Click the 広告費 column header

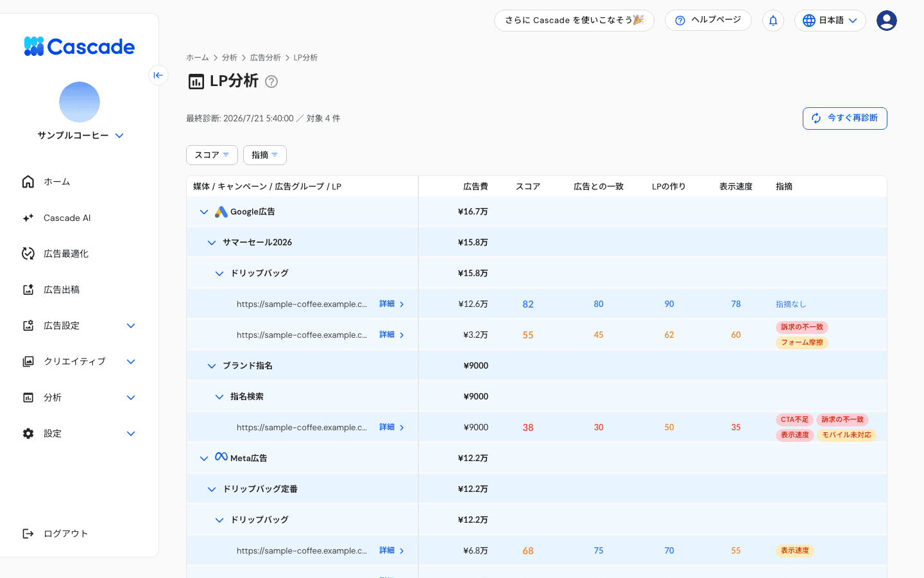click(x=475, y=186)
